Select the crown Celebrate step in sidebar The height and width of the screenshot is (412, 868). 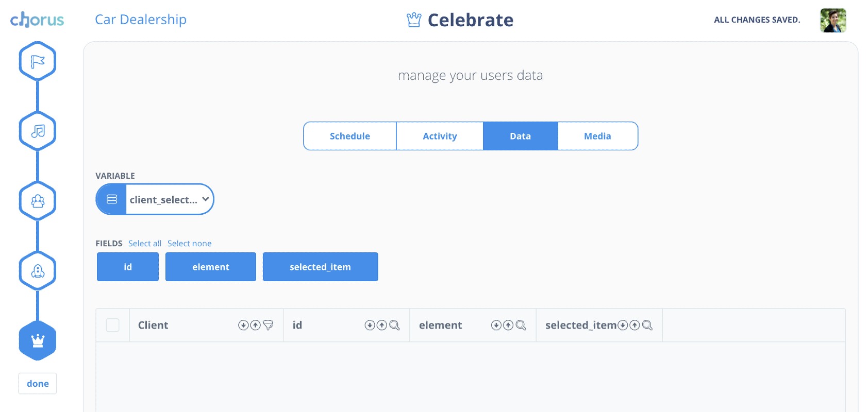[38, 340]
